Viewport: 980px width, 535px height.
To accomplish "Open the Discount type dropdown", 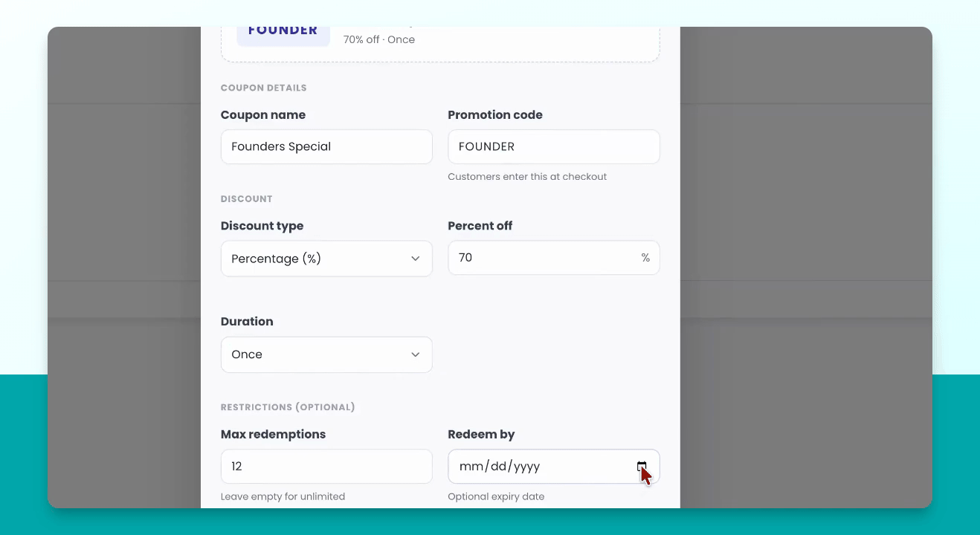I will 326,259.
